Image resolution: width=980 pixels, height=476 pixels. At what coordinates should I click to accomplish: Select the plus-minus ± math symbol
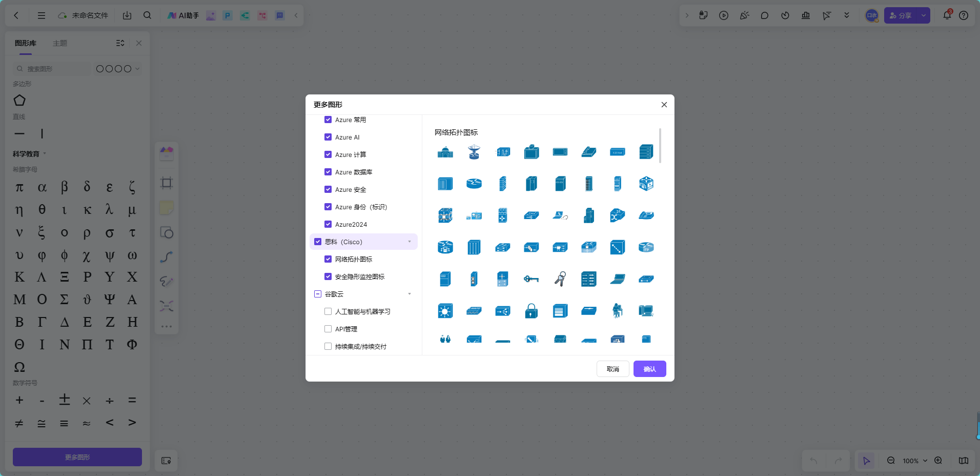tap(65, 400)
